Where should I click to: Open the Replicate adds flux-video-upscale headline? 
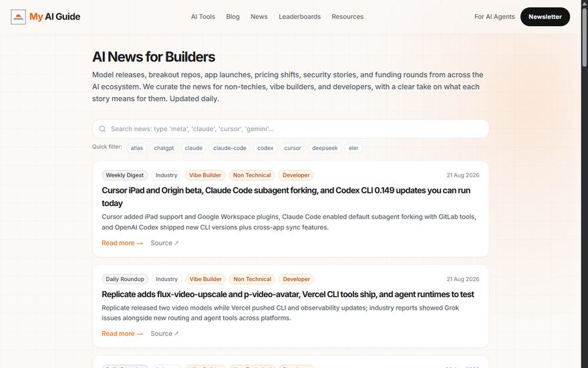(288, 294)
